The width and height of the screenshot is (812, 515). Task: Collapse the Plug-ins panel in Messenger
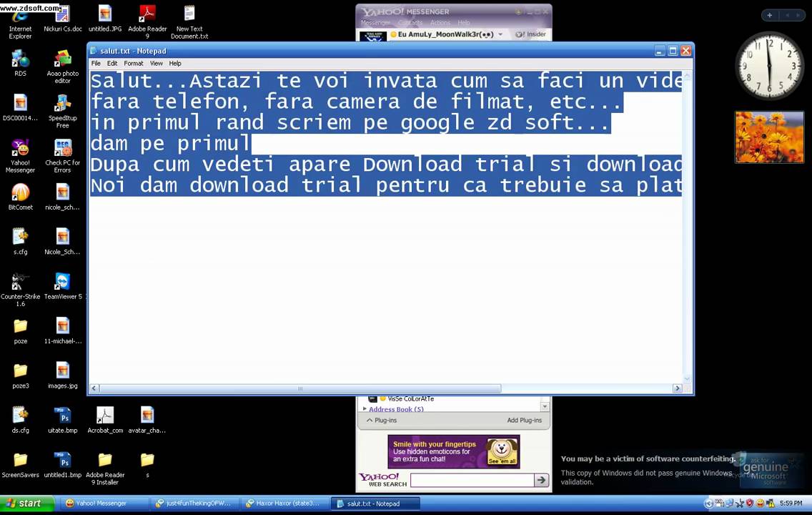tap(382, 420)
